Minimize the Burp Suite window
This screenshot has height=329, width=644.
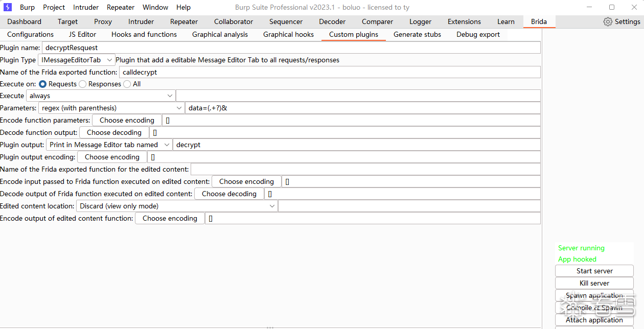590,7
